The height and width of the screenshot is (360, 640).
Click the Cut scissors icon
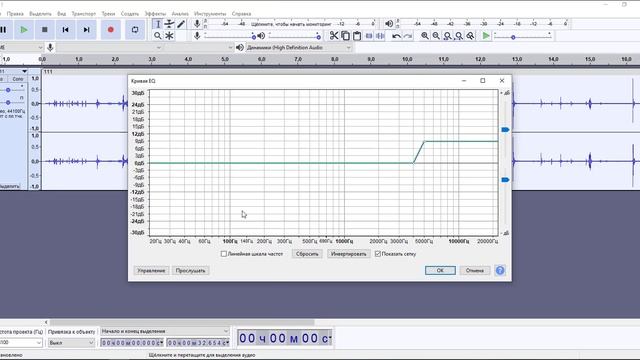point(334,36)
